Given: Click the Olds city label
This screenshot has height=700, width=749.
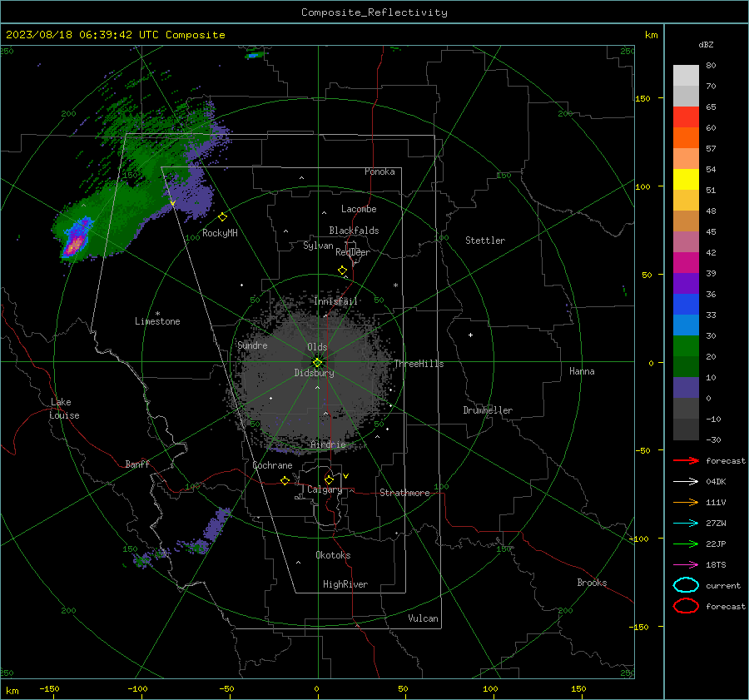Looking at the screenshot, I should pyautogui.click(x=317, y=347).
